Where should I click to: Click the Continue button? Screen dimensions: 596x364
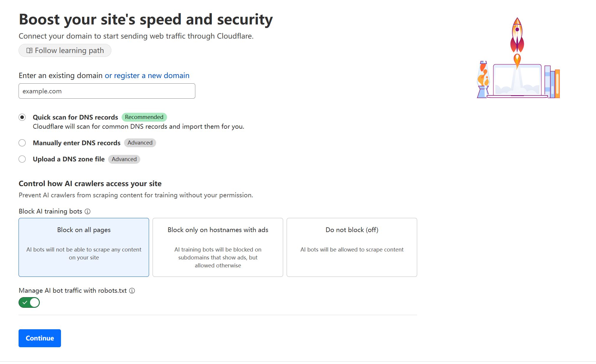pos(40,338)
